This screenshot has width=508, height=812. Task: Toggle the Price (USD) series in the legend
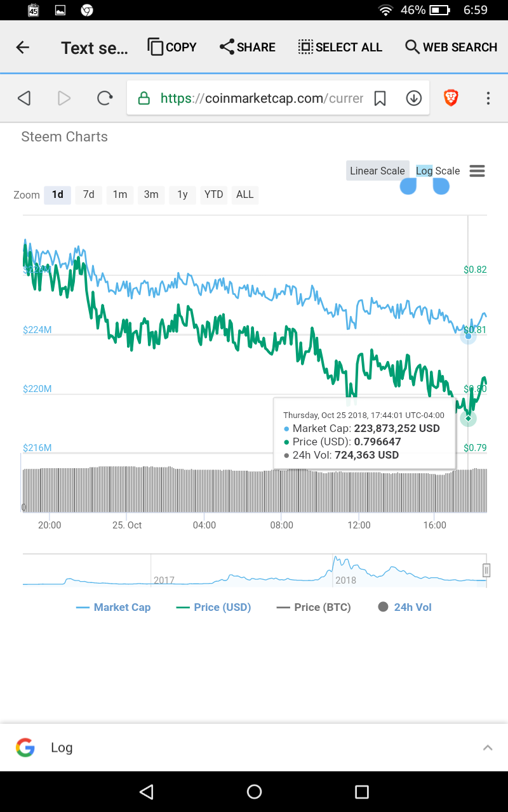(x=213, y=607)
